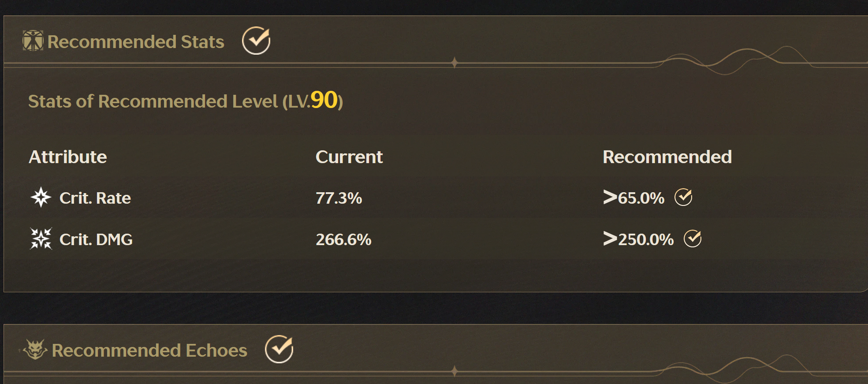This screenshot has width=868, height=384.
Task: Select the Recommended Echoes section title
Action: click(149, 350)
